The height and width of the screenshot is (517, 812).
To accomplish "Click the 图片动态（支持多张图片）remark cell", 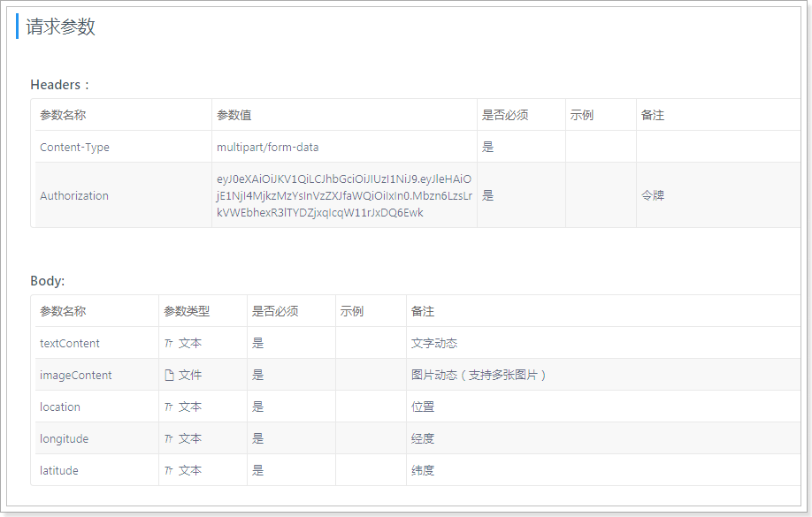I will (479, 376).
